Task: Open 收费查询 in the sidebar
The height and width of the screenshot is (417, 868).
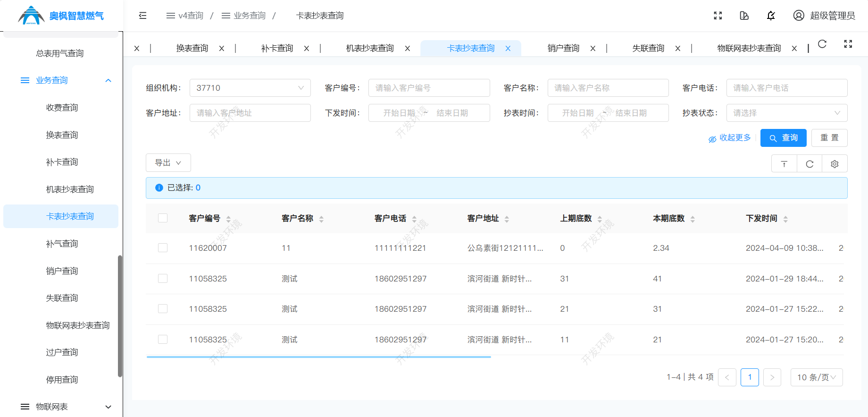Action: (x=62, y=108)
